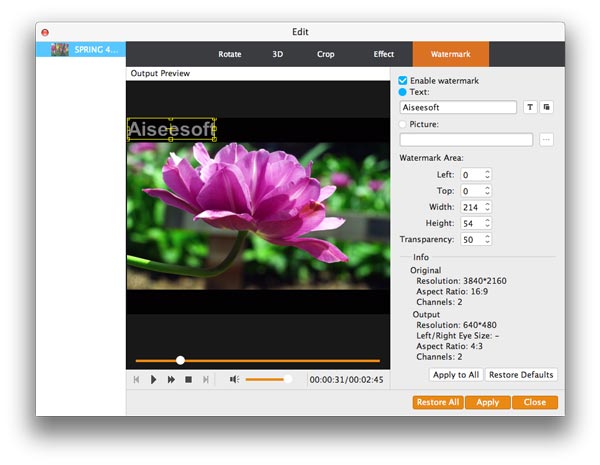
Task: Select the SPRING 4 video thumbnail in the list
Action: point(60,49)
